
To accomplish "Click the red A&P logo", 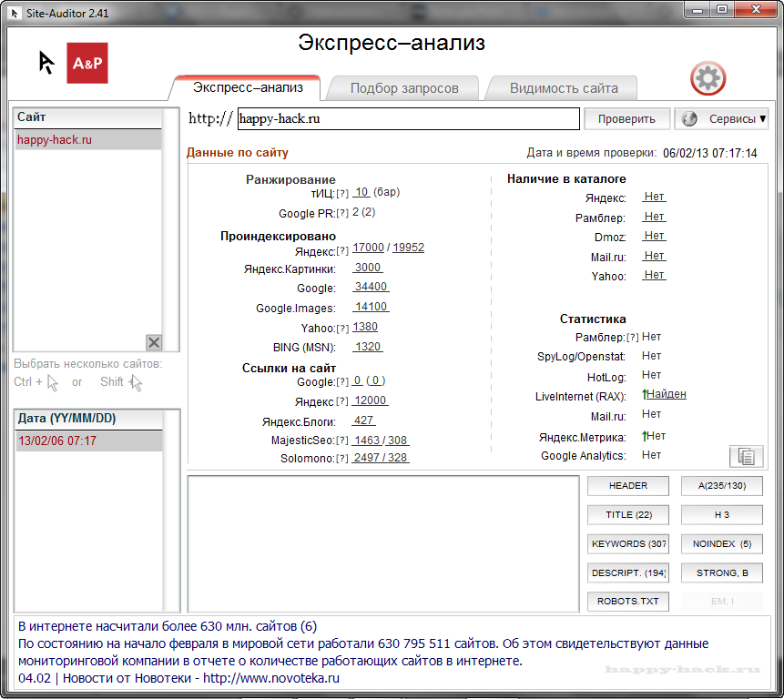I will 87,63.
